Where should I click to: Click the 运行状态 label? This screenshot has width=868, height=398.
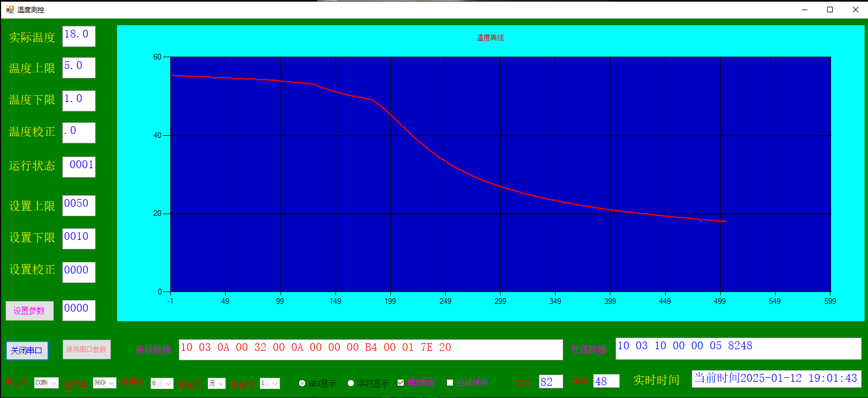(x=32, y=166)
